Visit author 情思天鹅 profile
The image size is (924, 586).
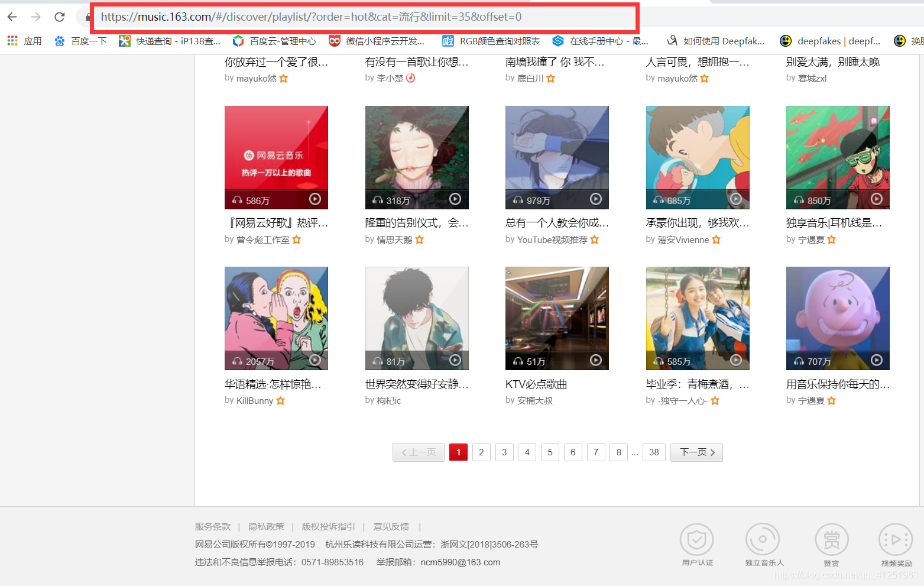[x=395, y=239]
